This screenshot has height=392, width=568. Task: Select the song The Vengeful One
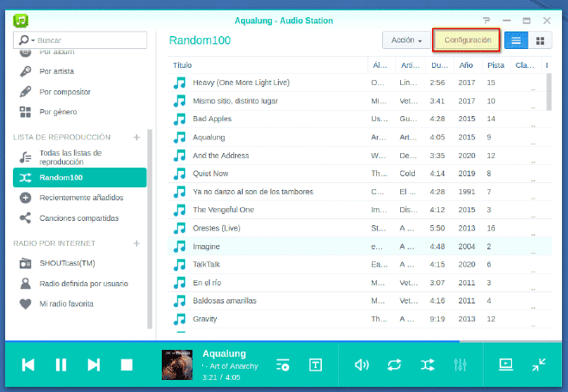[x=360, y=210]
